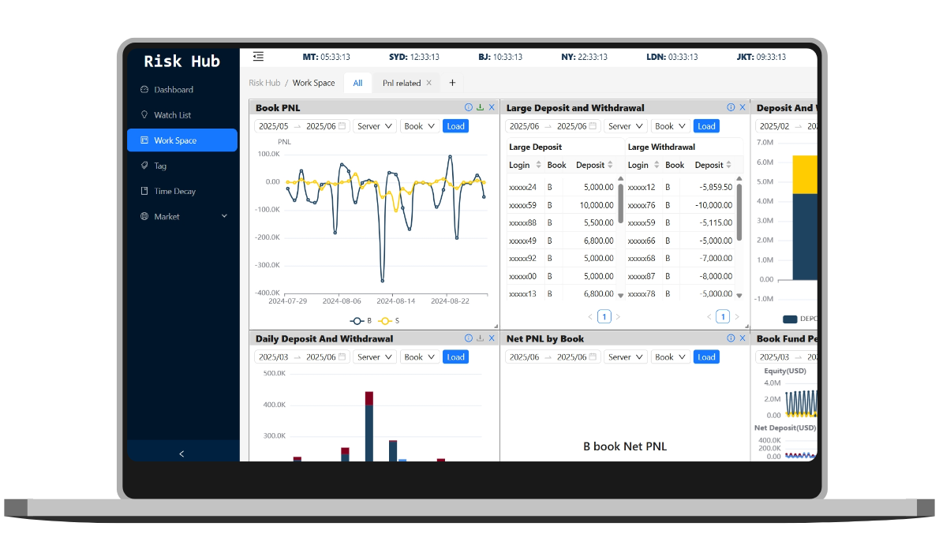Image resolution: width=939 pixels, height=560 pixels.
Task: Load Large Deposit and Withdrawal data
Action: coord(707,126)
